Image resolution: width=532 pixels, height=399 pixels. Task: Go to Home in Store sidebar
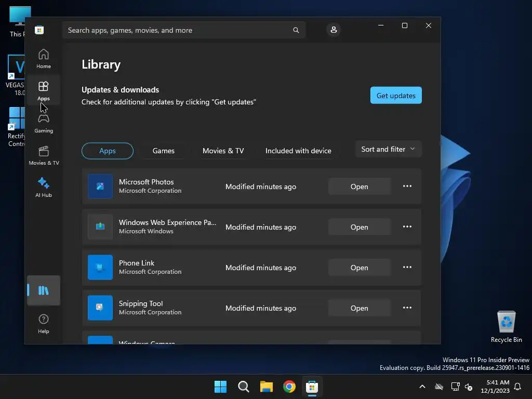coord(44,59)
